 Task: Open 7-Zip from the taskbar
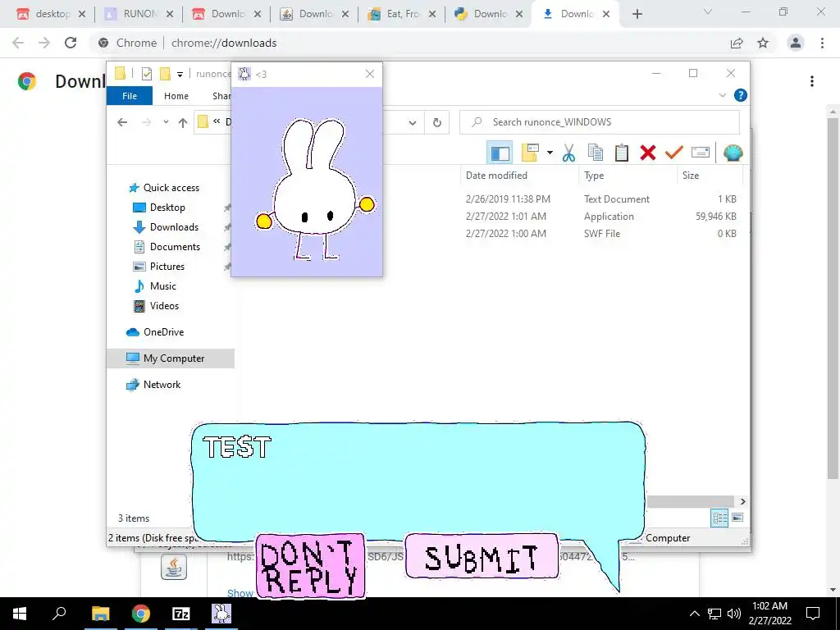click(x=181, y=614)
